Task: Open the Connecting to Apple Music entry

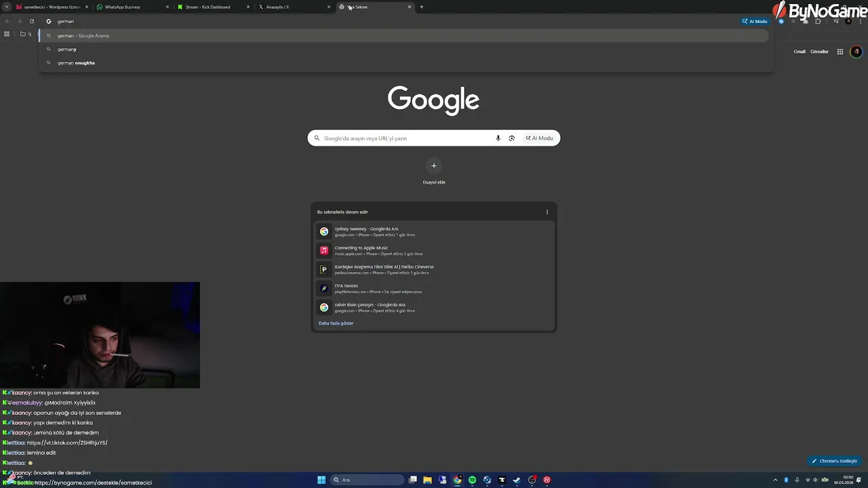Action: coord(434,250)
